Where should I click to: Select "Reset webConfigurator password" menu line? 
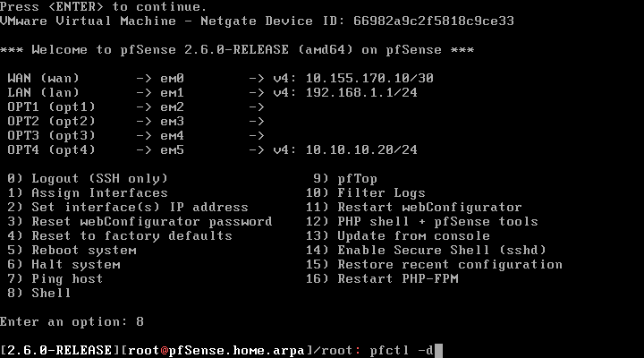[x=150, y=221]
